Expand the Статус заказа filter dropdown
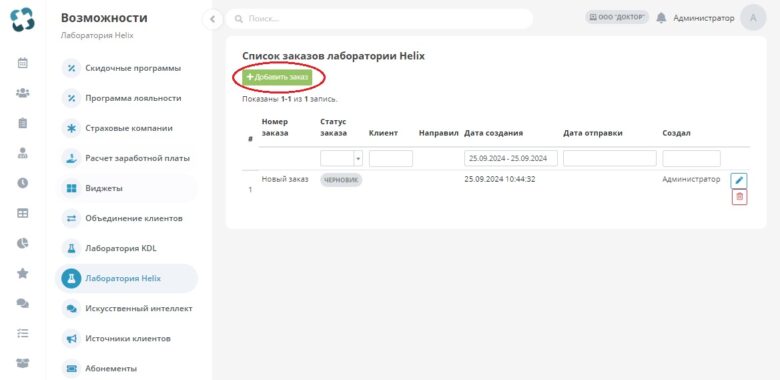 pyautogui.click(x=341, y=159)
